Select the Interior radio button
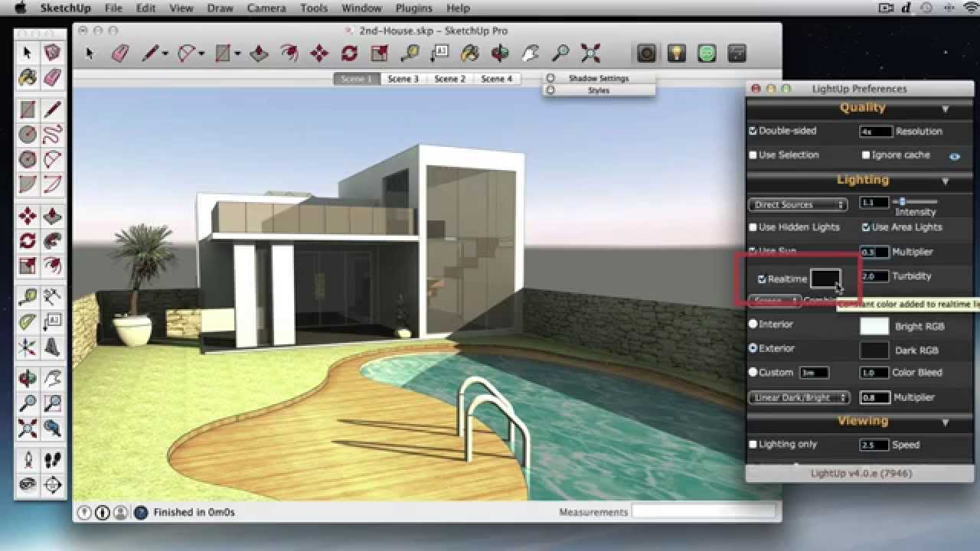This screenshot has height=551, width=980. coord(753,324)
